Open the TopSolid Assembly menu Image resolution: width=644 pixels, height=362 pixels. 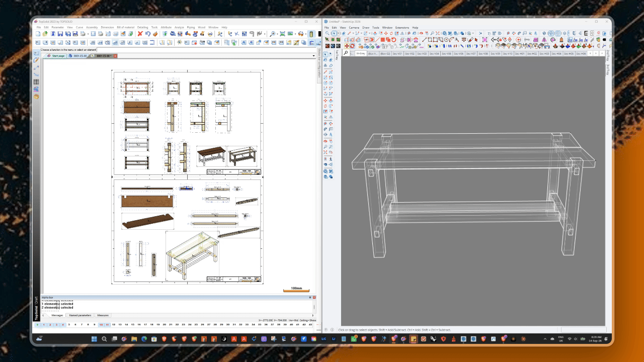tap(92, 27)
